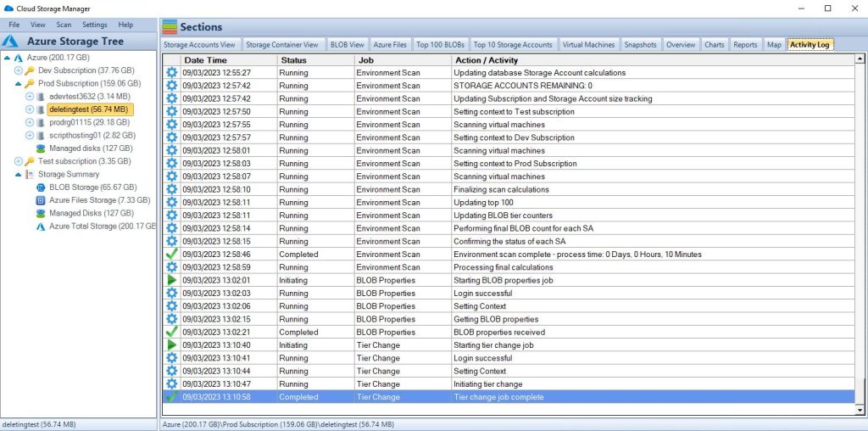Viewport: 868px width, 431px height.
Task: Open the Settings menu
Action: pyautogui.click(x=95, y=25)
